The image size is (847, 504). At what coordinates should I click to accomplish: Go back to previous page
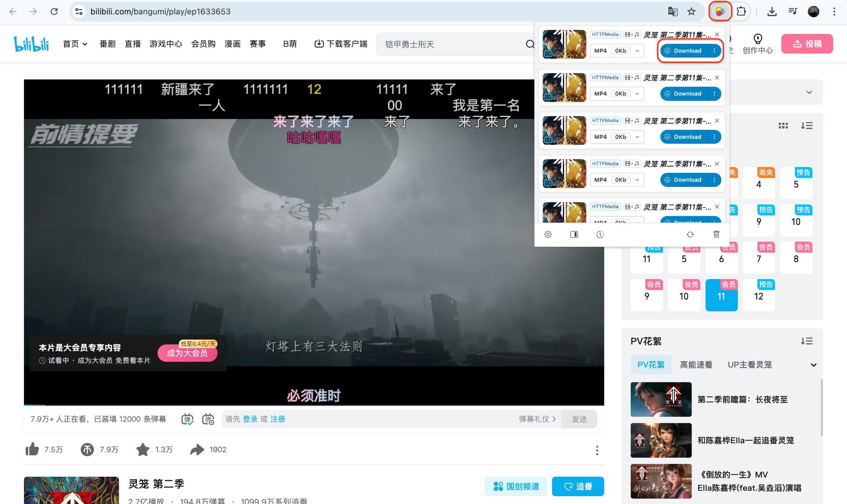point(13,12)
